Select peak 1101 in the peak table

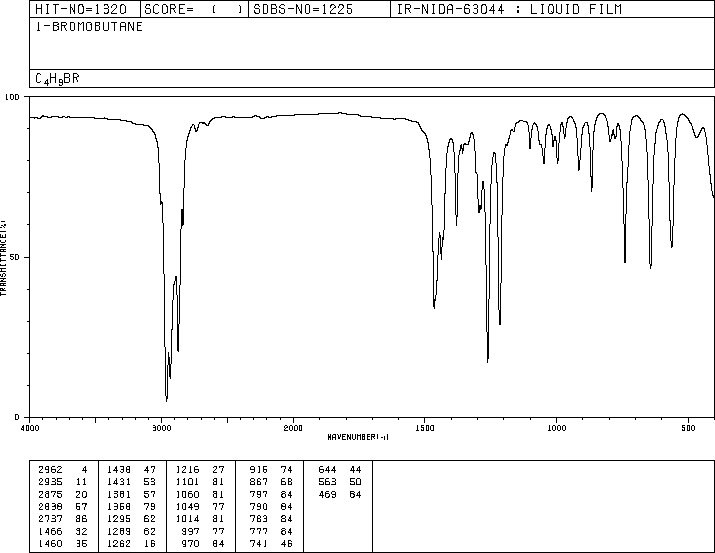(187, 482)
